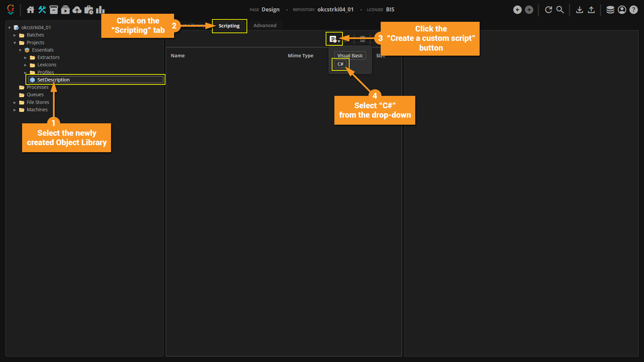Open the help question mark icon
The height and width of the screenshot is (362, 644).
633,10
